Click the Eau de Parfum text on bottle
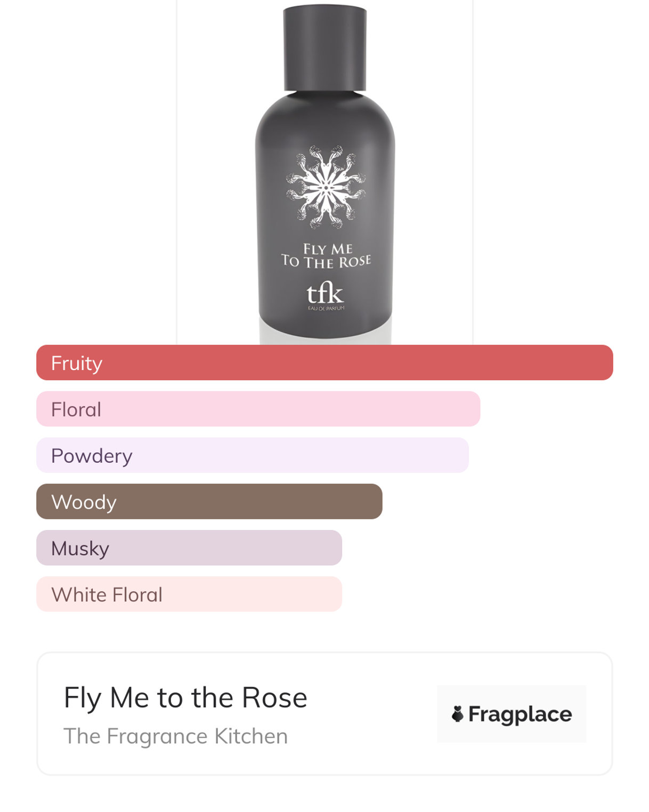The image size is (649, 812). (x=326, y=308)
